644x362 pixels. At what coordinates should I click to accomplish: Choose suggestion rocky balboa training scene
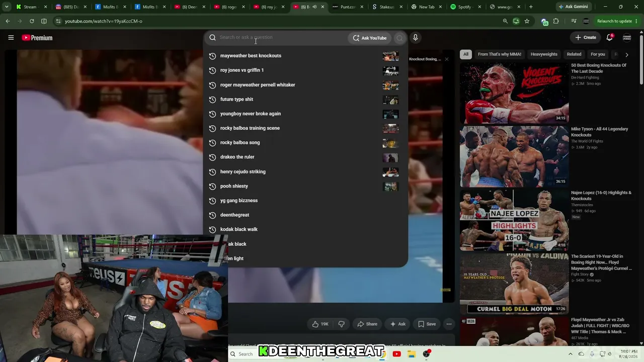coord(305,128)
